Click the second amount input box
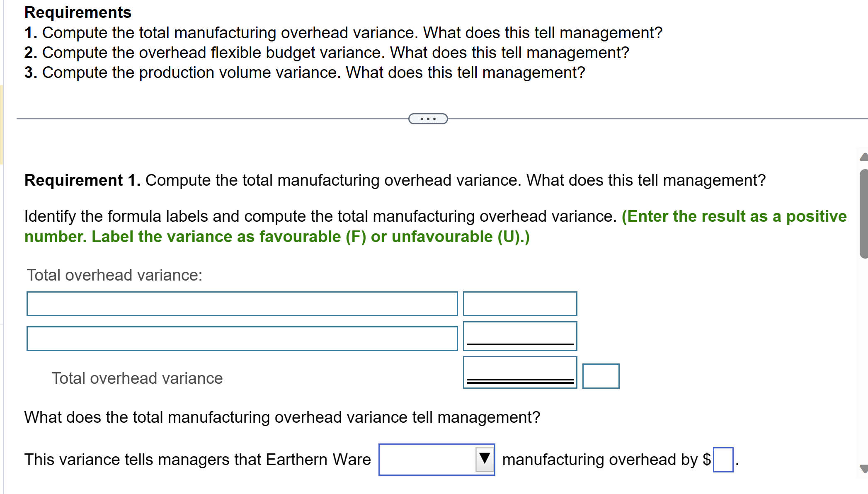Viewport: 868px width, 494px height. click(x=520, y=336)
